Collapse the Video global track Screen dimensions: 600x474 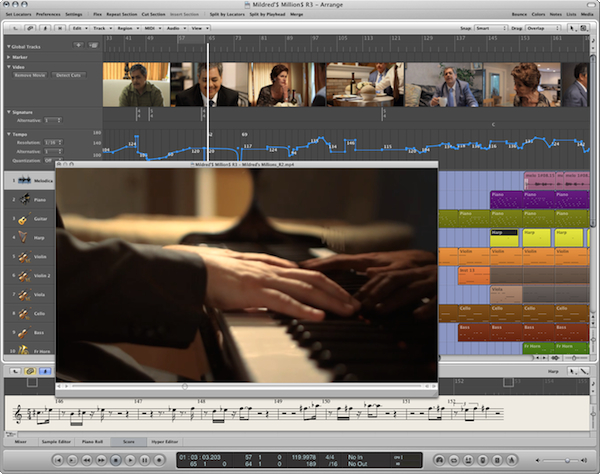coord(8,67)
